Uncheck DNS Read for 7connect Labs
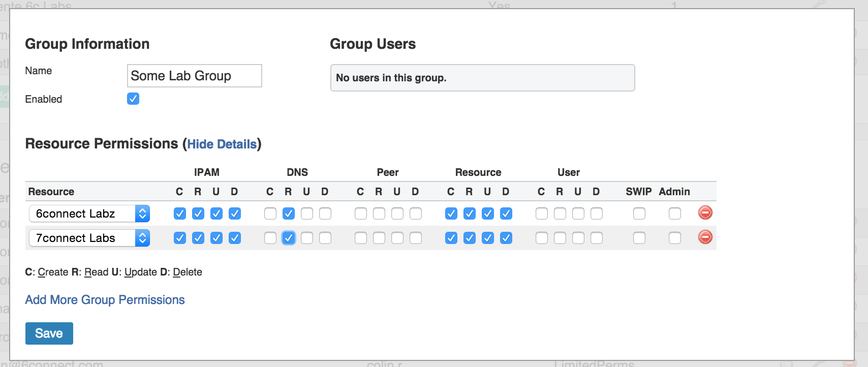Viewport: 868px width, 367px height. click(288, 238)
